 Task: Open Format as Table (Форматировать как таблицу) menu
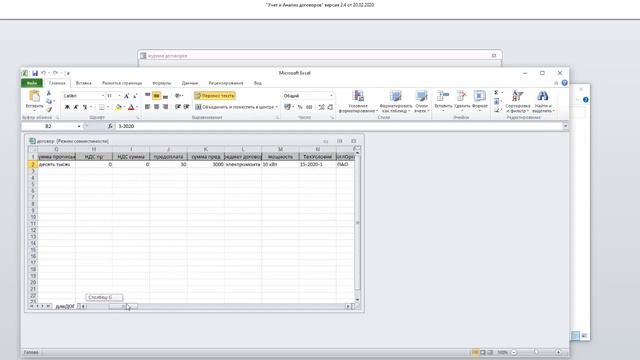click(x=395, y=102)
